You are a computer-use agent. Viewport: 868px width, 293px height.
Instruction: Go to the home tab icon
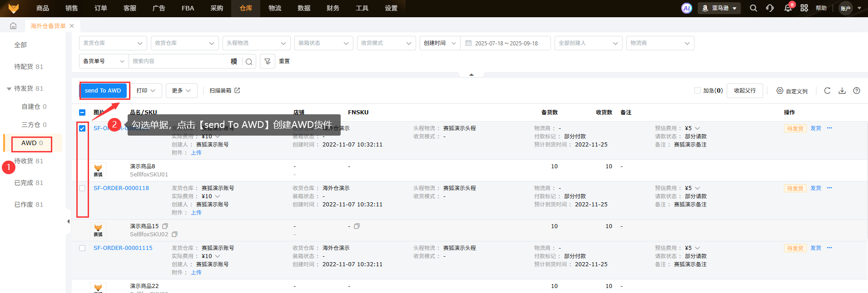[x=13, y=26]
